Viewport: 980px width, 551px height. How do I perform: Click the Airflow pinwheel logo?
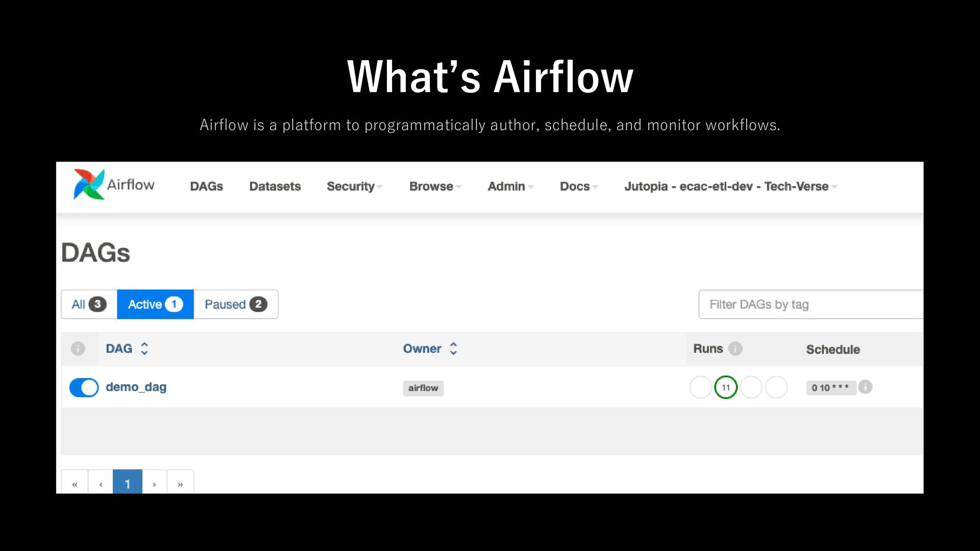point(89,184)
